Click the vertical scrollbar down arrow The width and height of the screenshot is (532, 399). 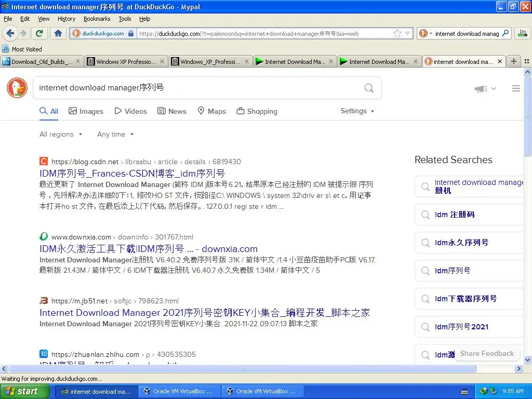(527, 360)
